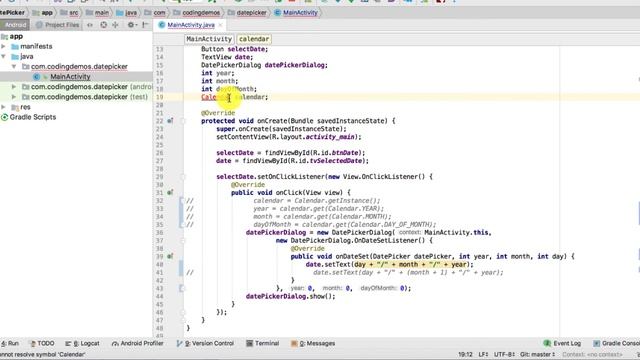Switch to the Project Files view tab
This screenshot has height=360, width=640.
58,25
